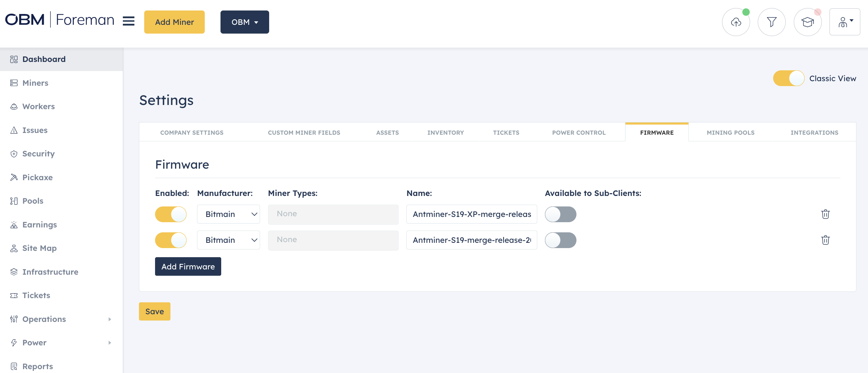The image size is (868, 373).
Task: Click the Infrastructure layers icon
Action: pos(14,272)
